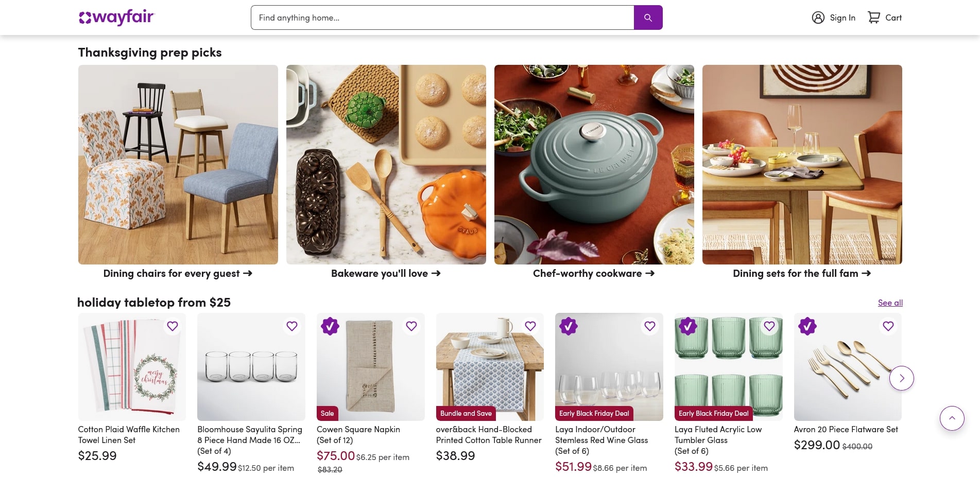
Task: Click the deal badge on the Cowen Square Napkin
Action: click(330, 326)
